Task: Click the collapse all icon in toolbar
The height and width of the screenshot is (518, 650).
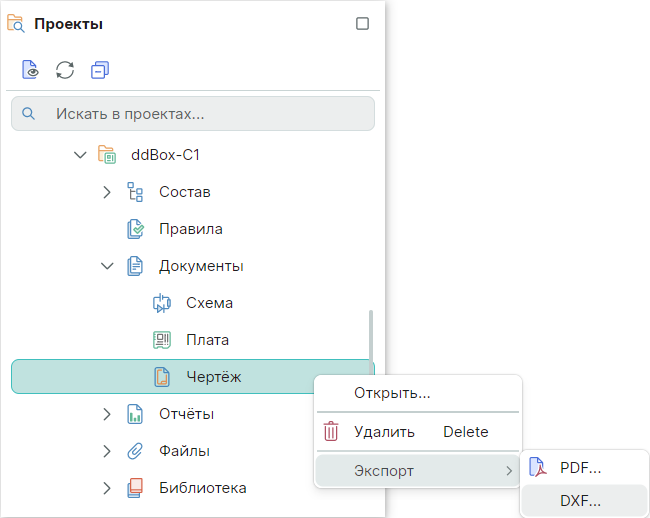Action: click(x=99, y=70)
